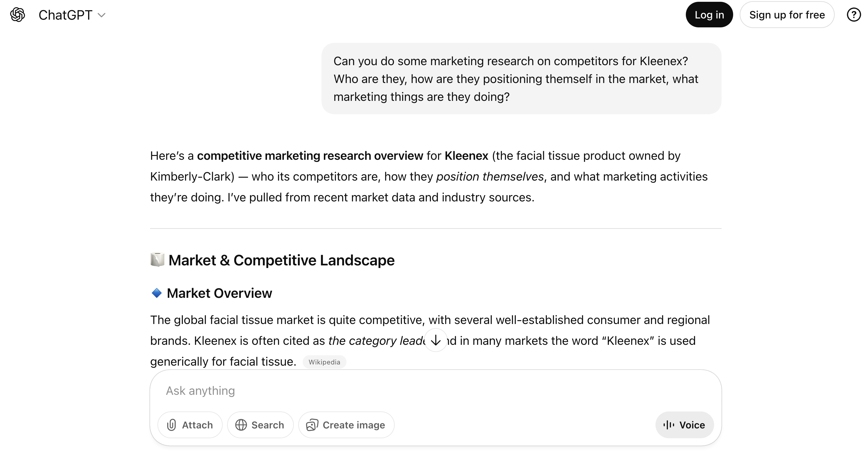This screenshot has width=868, height=454.
Task: Open the ChatGPT model selector dropdown
Action: tap(72, 15)
